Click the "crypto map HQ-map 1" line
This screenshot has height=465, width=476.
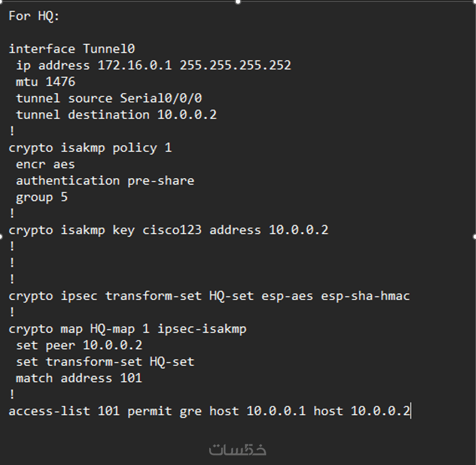[127, 328]
